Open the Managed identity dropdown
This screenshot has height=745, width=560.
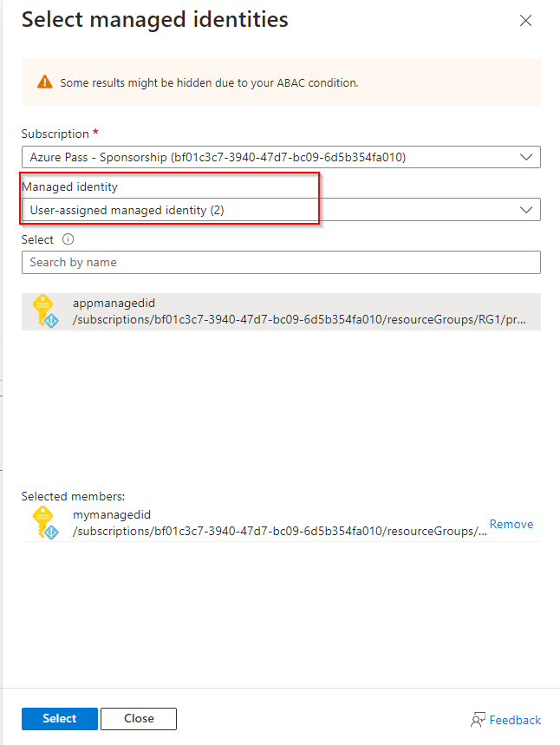point(269,210)
